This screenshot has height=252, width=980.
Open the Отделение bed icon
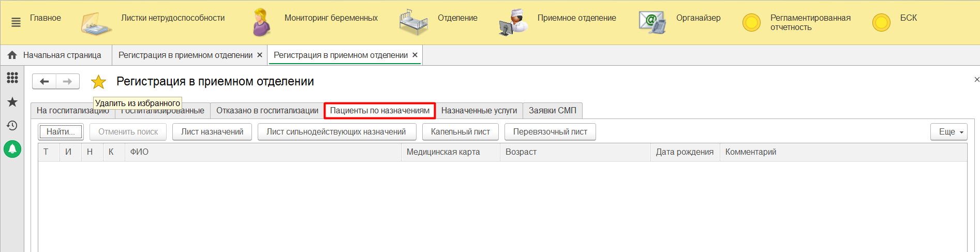pyautogui.click(x=413, y=23)
